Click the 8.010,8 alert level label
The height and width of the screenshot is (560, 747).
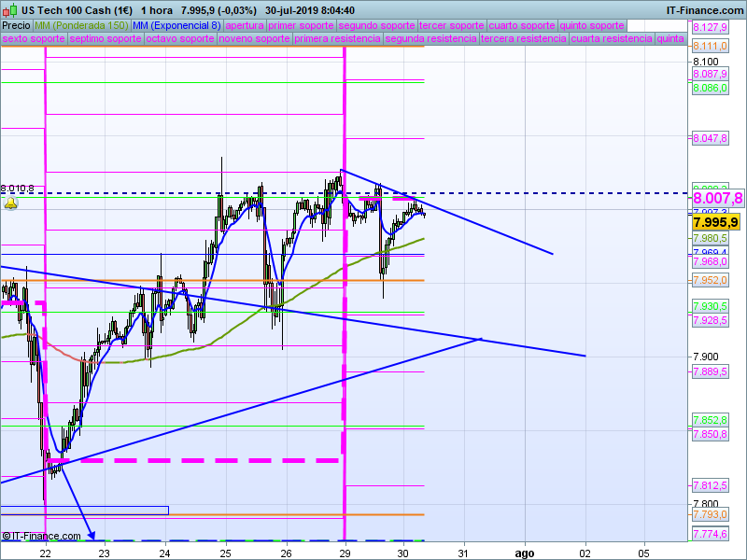[x=18, y=189]
